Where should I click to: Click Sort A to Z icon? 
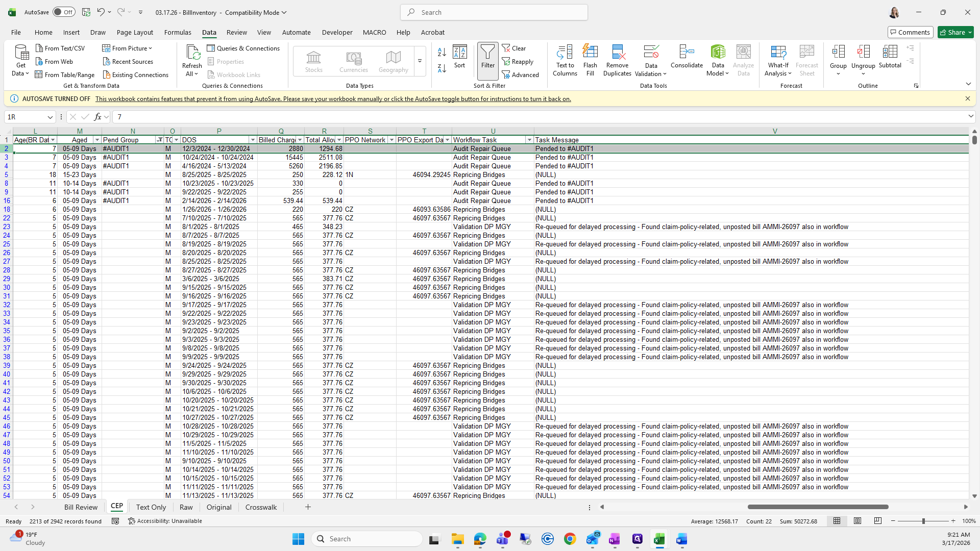point(442,52)
